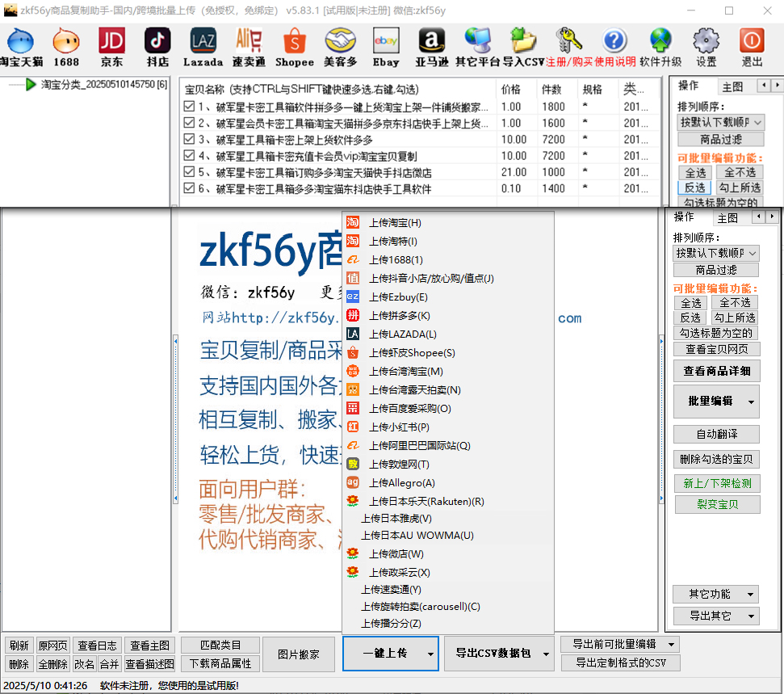This screenshot has width=784, height=694.
Task: Click the 删除勾选的宝贝 button
Action: (716, 459)
